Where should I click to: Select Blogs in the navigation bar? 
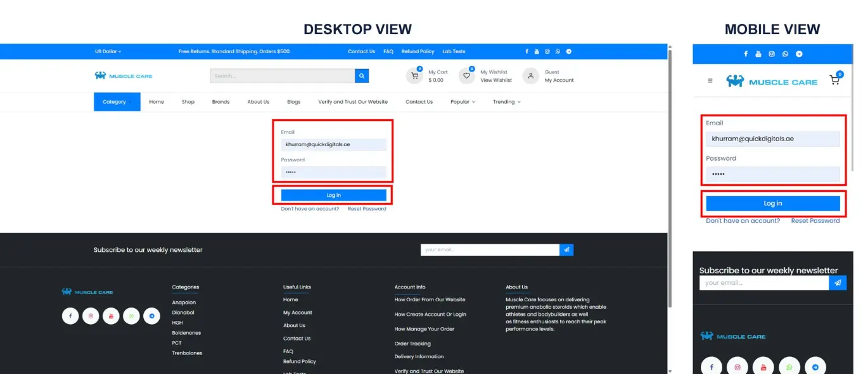293,102
